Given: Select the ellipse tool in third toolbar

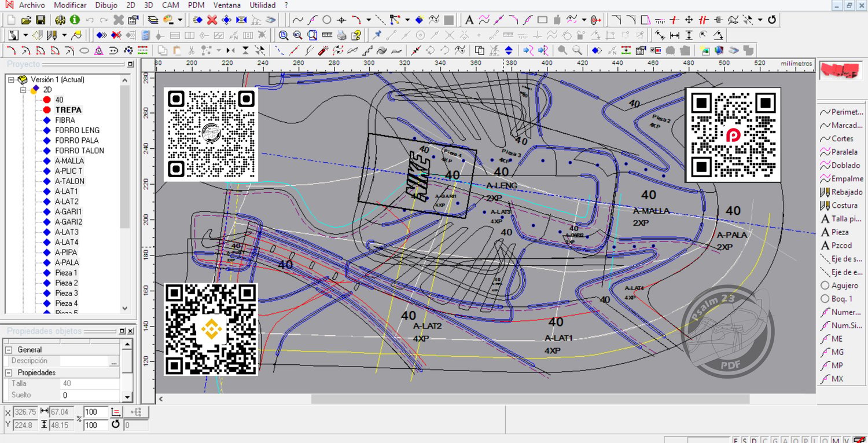Looking at the screenshot, I should point(84,50).
